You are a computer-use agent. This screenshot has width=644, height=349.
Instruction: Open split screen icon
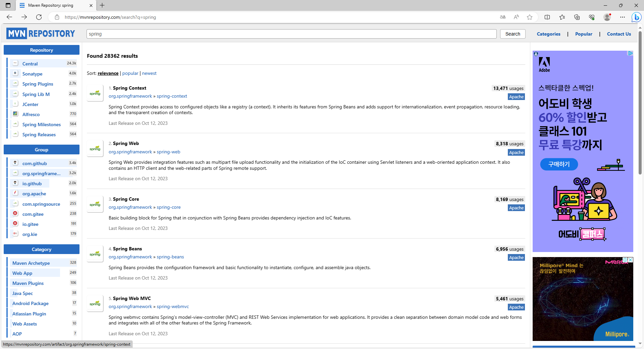[x=547, y=17]
